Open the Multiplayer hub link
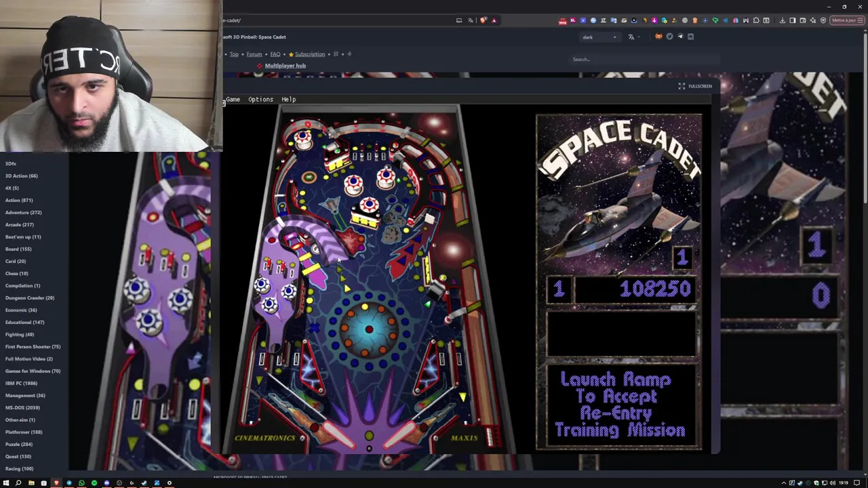Screen dimensions: 868x488 pos(285,66)
